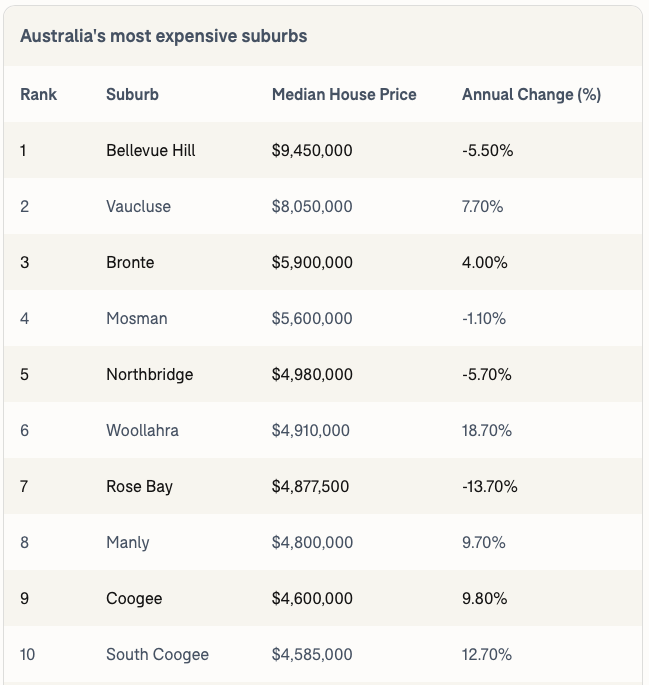This screenshot has height=685, width=649.
Task: Click the Median House Price column header
Action: pos(344,95)
